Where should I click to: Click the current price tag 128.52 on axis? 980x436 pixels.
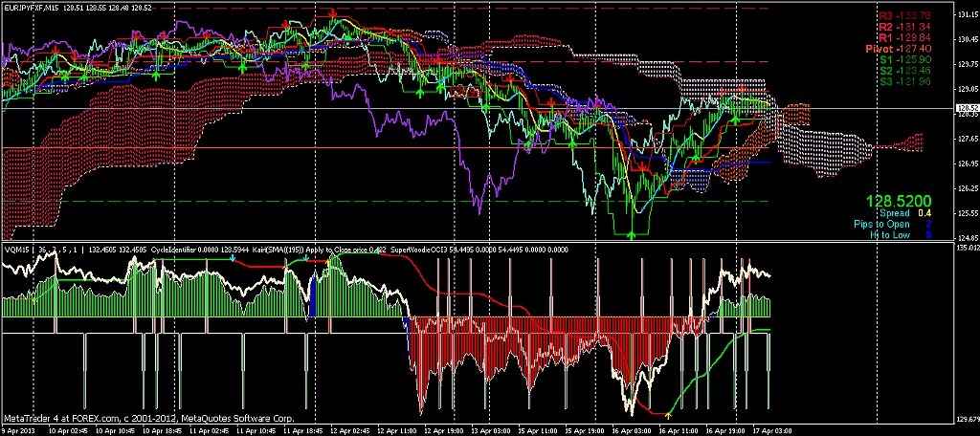[968, 108]
